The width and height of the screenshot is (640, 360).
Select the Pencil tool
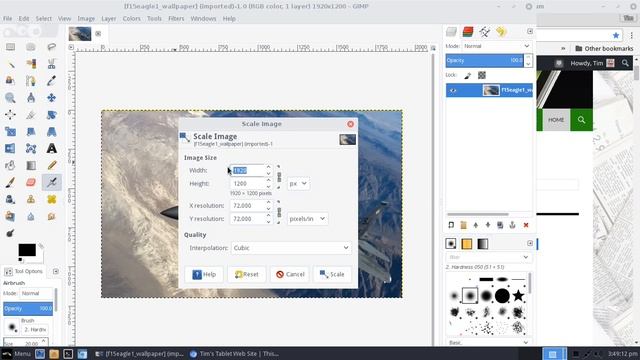coord(51,165)
